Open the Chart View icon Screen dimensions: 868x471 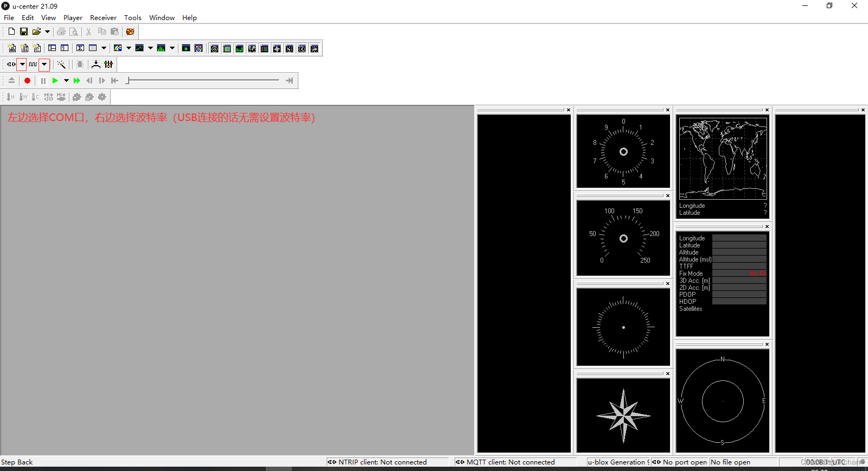coord(139,48)
